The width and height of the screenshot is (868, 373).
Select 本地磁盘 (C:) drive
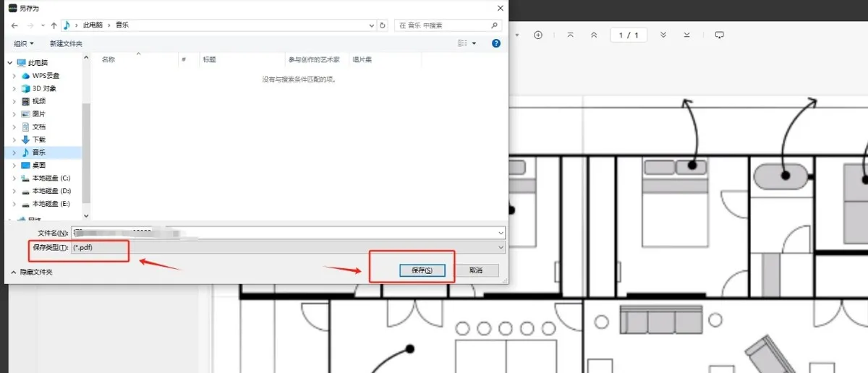point(51,178)
